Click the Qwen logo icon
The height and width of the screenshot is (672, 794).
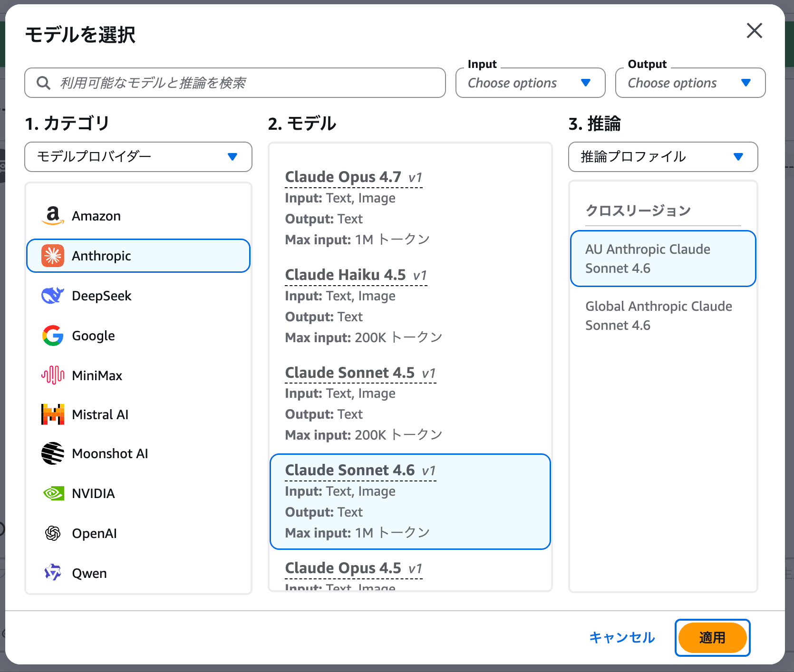53,573
